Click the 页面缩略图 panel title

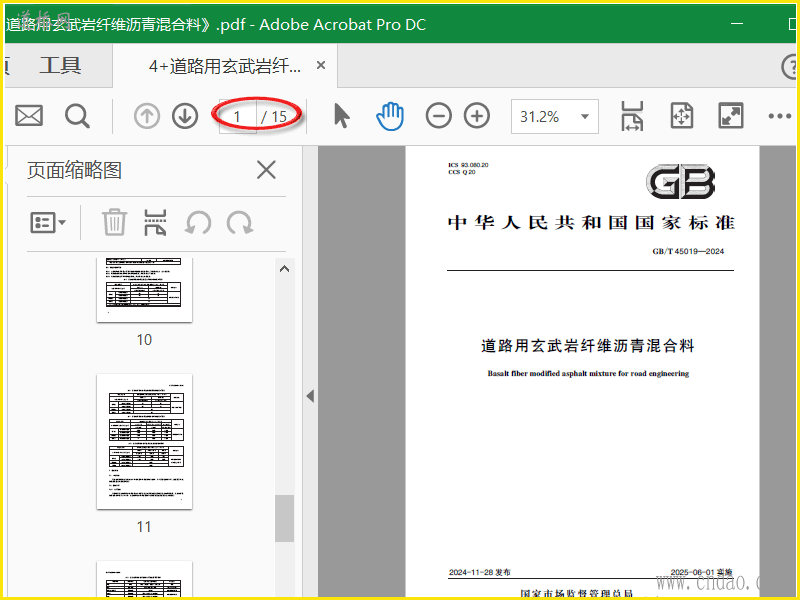pyautogui.click(x=74, y=170)
